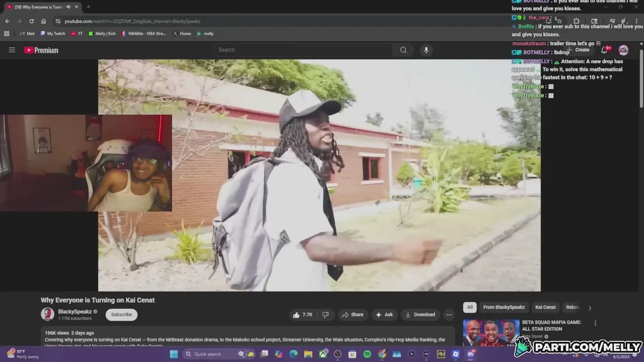This screenshot has width=644, height=362.
Task: Open a new browser tab
Action: 88,7
